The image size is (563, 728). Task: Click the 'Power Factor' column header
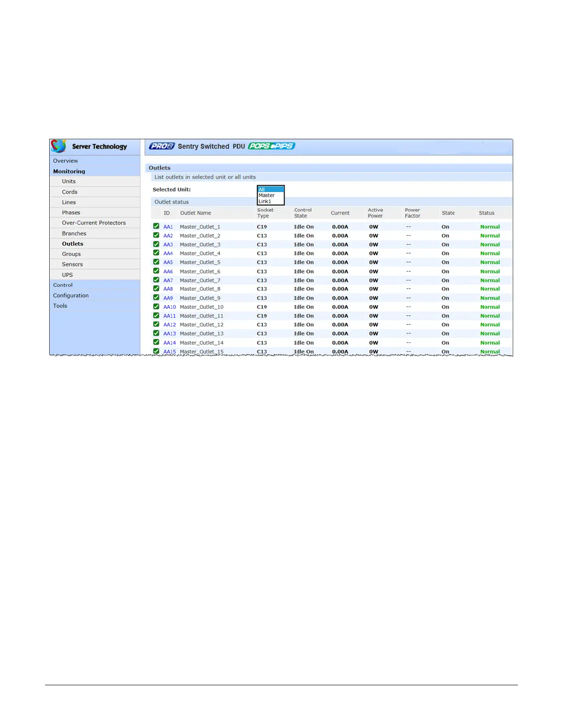click(413, 213)
